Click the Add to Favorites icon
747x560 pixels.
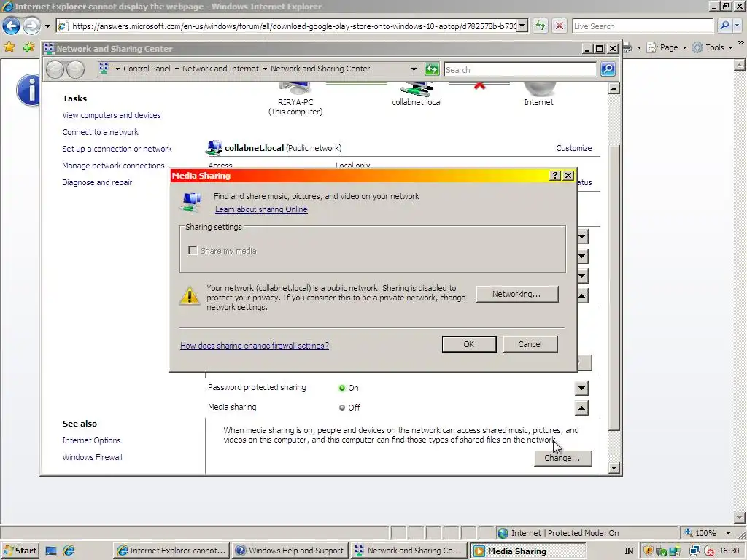(x=28, y=47)
